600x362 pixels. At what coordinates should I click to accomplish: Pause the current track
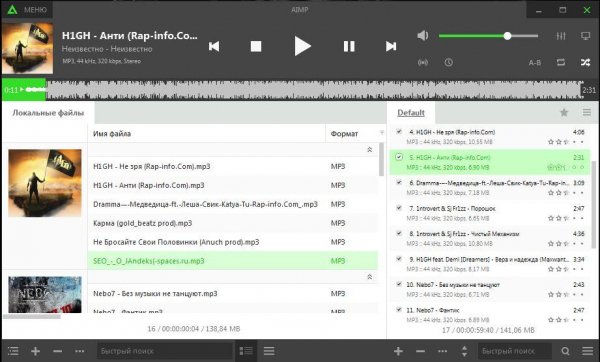tap(349, 46)
